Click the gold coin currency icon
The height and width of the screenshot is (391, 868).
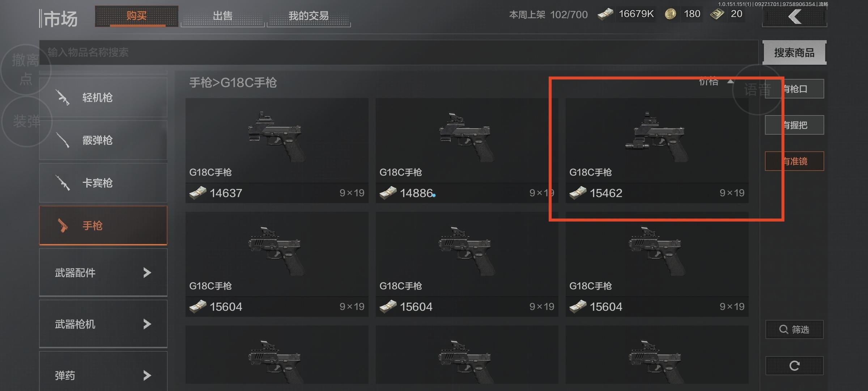pos(671,14)
